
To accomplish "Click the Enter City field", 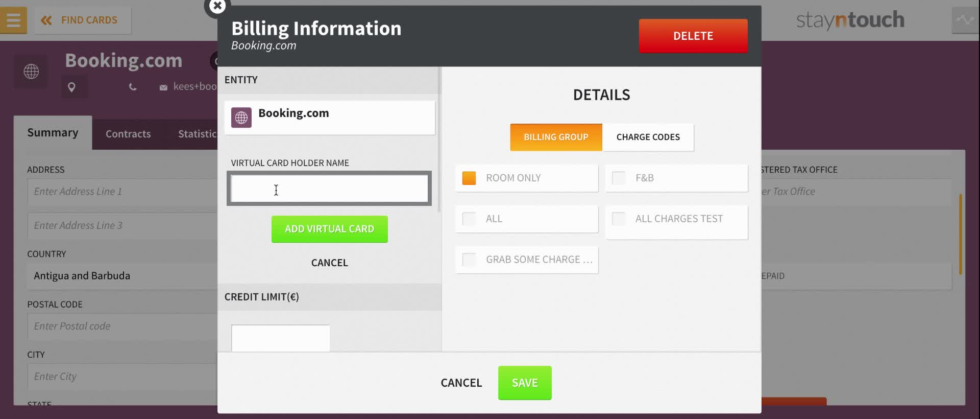I will pos(122,377).
